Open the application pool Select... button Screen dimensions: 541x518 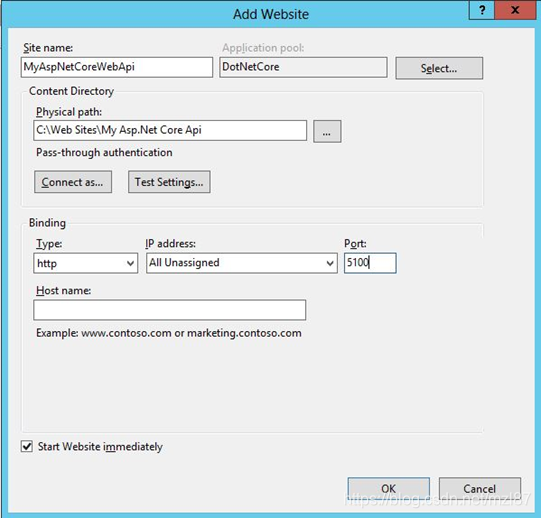(x=439, y=68)
